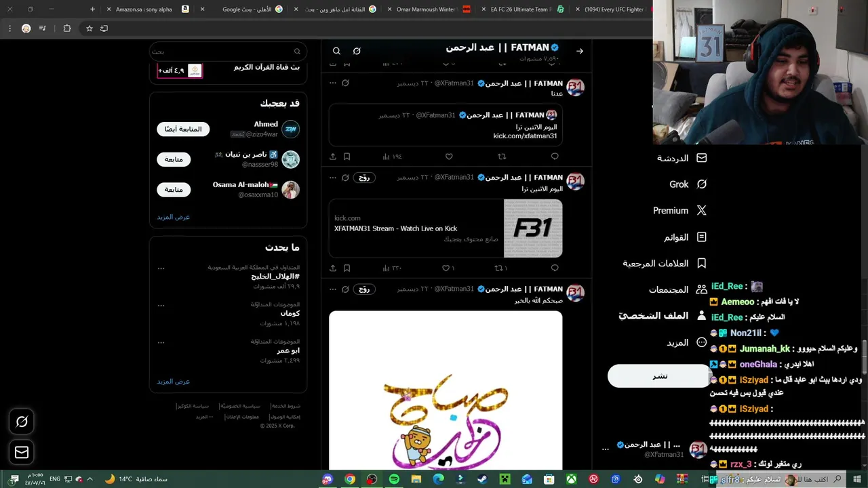Open الدردشة (Chat) in the sidebar
Image resolution: width=868 pixels, height=488 pixels.
682,158
